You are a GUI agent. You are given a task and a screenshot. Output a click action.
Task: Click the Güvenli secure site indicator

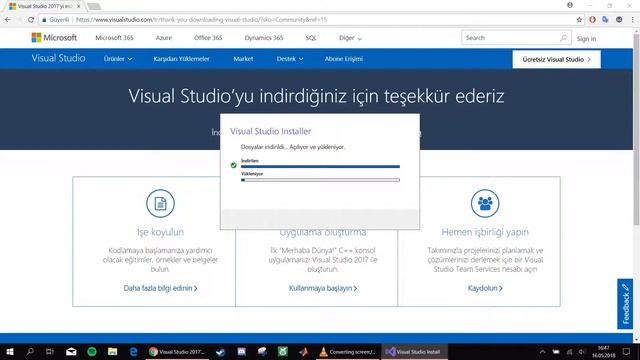(56, 20)
